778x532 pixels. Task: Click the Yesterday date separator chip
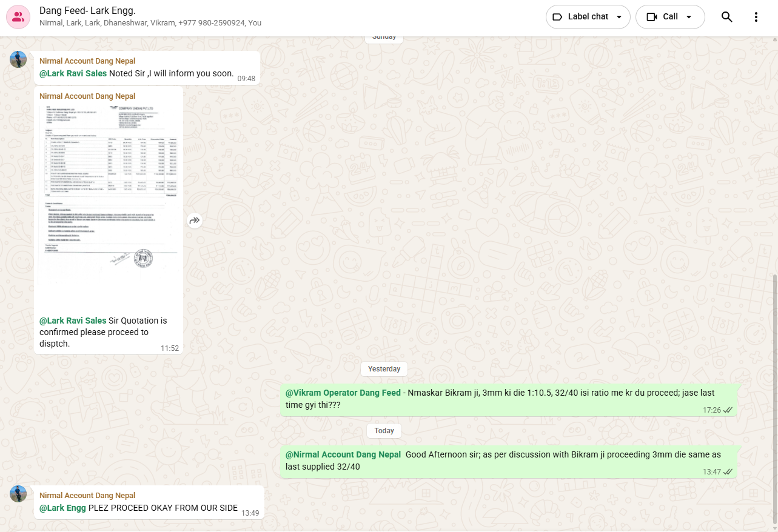(x=384, y=369)
